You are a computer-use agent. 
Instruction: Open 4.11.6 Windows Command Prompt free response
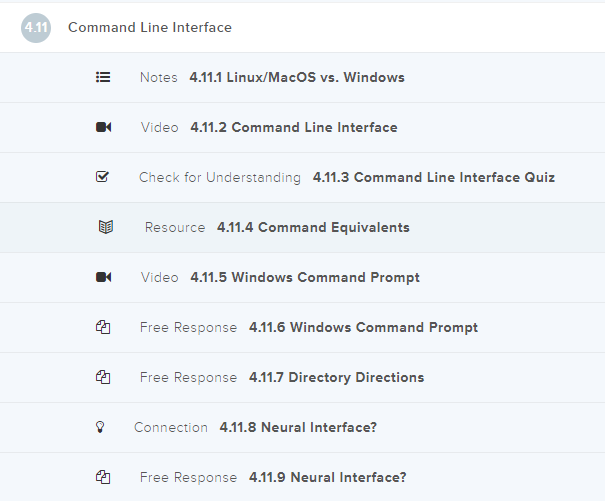tap(363, 327)
